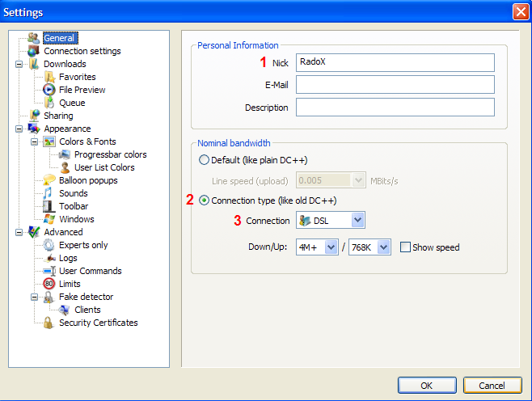Image resolution: width=532 pixels, height=401 pixels.
Task: Collapse the Downloads tree node
Action: [19, 64]
